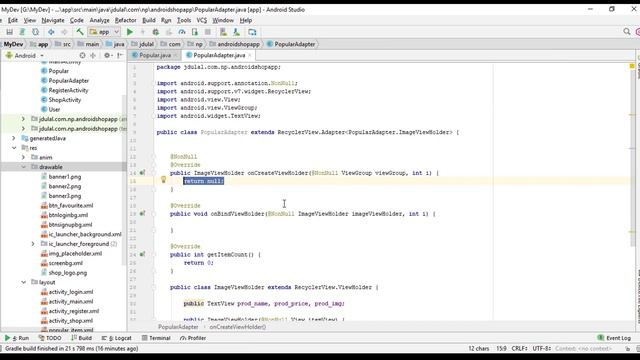Open the AVD Manager icon

pos(223,32)
